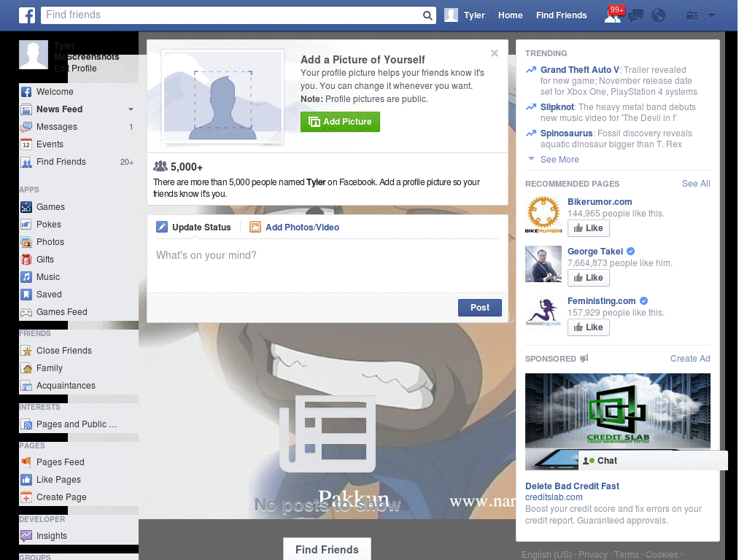Open the Credit Slab sponsored ad image
The height and width of the screenshot is (560, 747).
tap(617, 421)
